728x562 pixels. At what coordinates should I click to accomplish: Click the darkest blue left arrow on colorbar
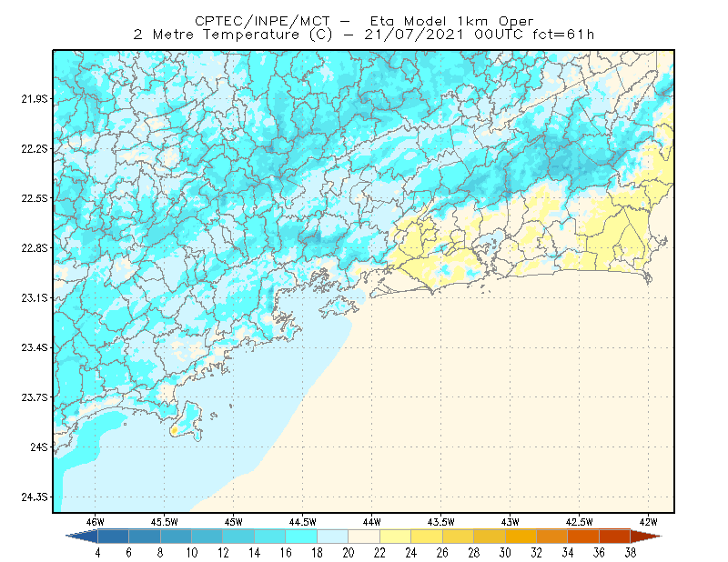pos(83,537)
